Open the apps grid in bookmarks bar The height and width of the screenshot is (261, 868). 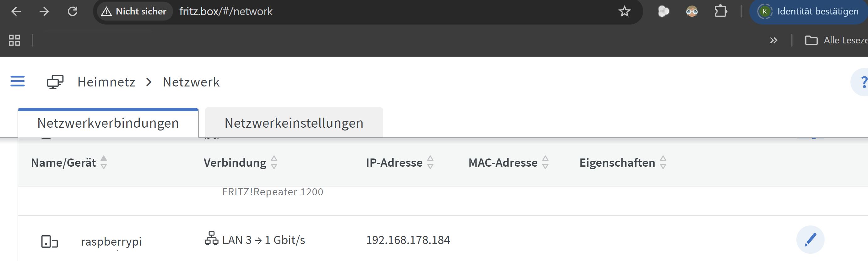click(x=14, y=41)
